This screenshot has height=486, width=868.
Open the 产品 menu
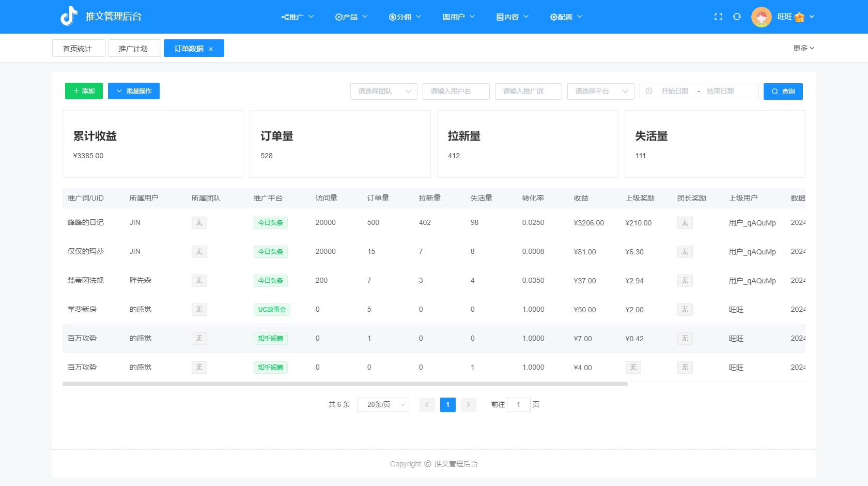pos(351,17)
